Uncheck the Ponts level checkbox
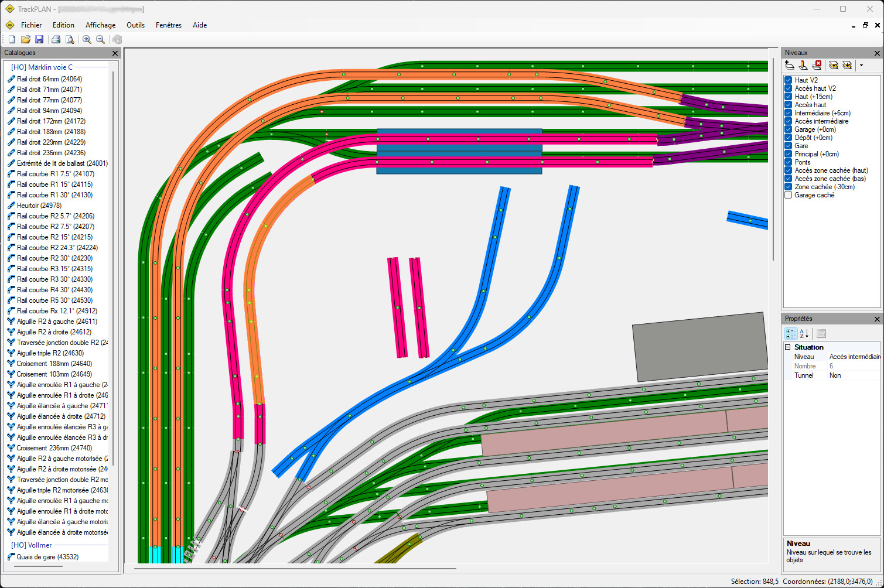The height and width of the screenshot is (588, 884). coord(789,162)
